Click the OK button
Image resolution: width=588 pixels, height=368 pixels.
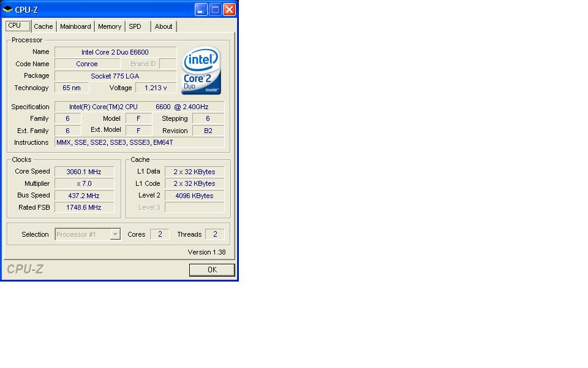(x=212, y=270)
